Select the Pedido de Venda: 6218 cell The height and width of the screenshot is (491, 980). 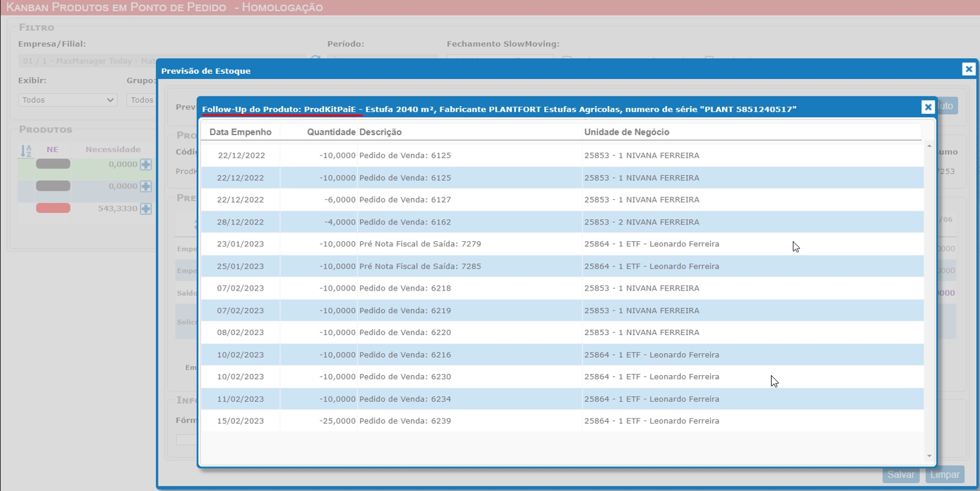pyautogui.click(x=405, y=289)
